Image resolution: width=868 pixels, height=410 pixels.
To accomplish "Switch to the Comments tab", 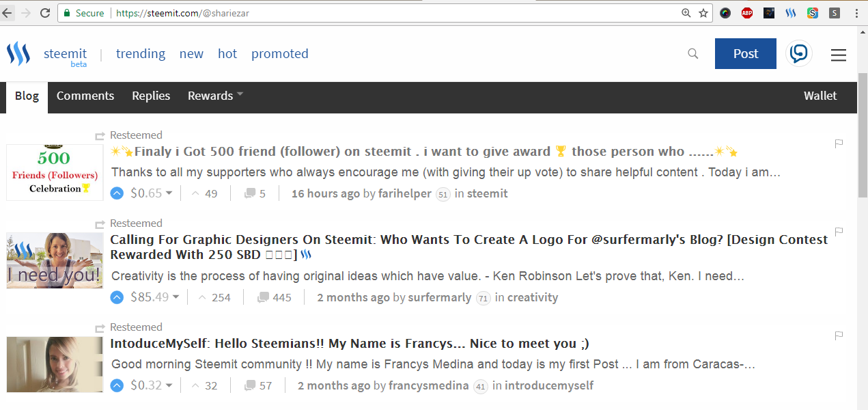I will pos(85,96).
